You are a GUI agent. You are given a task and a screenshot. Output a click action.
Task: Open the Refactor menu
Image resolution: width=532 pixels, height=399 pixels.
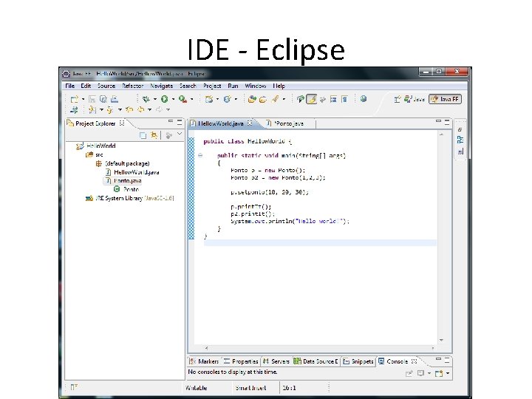(132, 86)
